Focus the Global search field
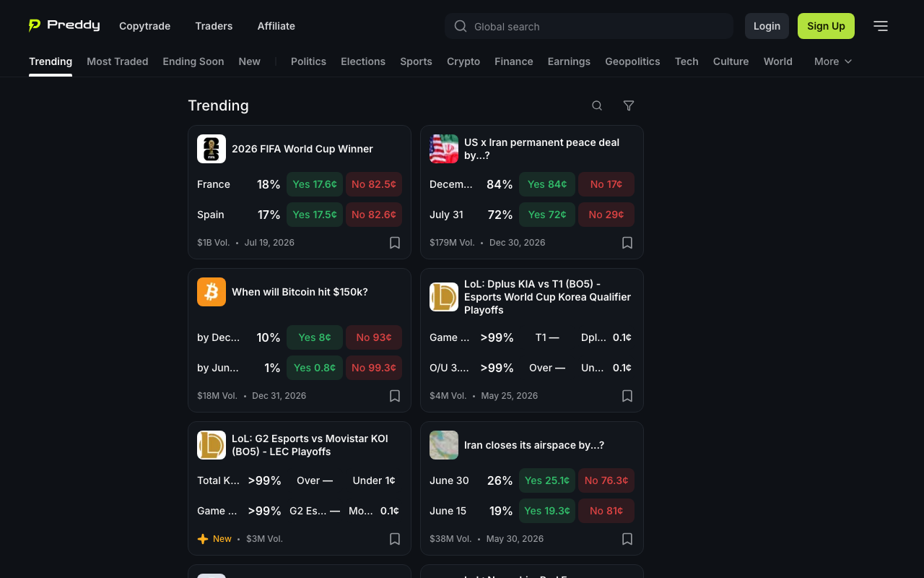The width and height of the screenshot is (924, 578). (589, 26)
